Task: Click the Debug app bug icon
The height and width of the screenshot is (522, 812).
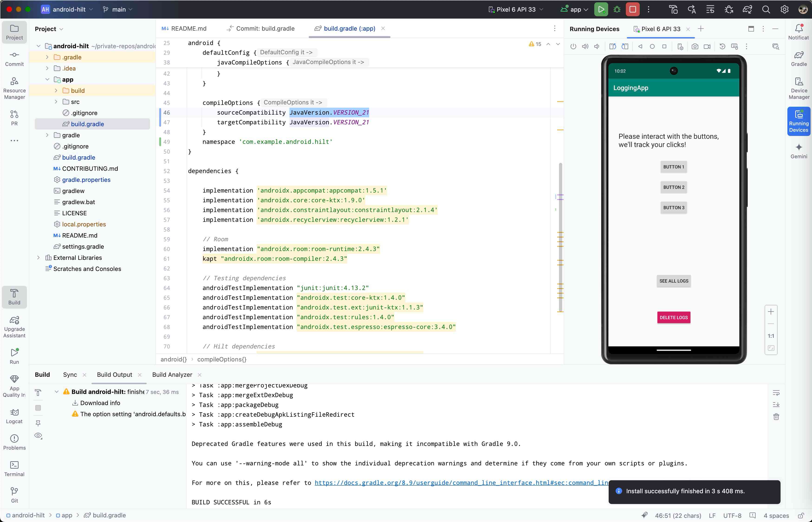Action: [617, 10]
